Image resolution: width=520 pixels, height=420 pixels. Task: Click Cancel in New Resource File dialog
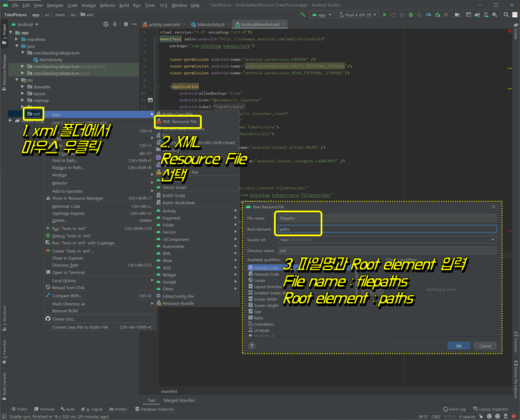(x=485, y=346)
